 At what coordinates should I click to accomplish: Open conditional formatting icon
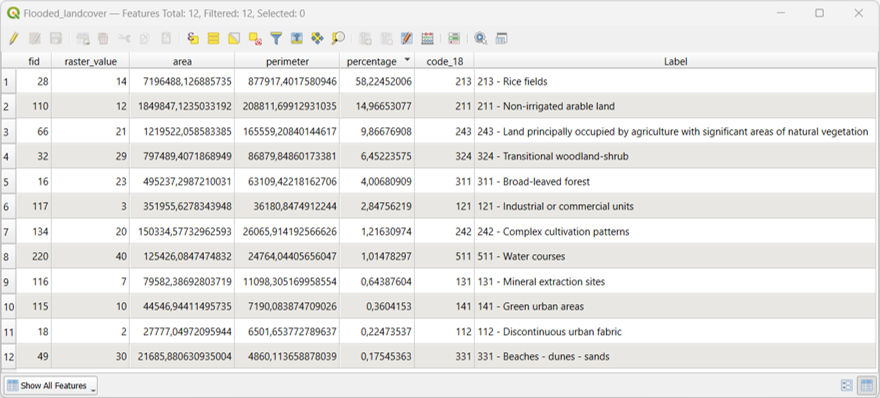pyautogui.click(x=454, y=38)
